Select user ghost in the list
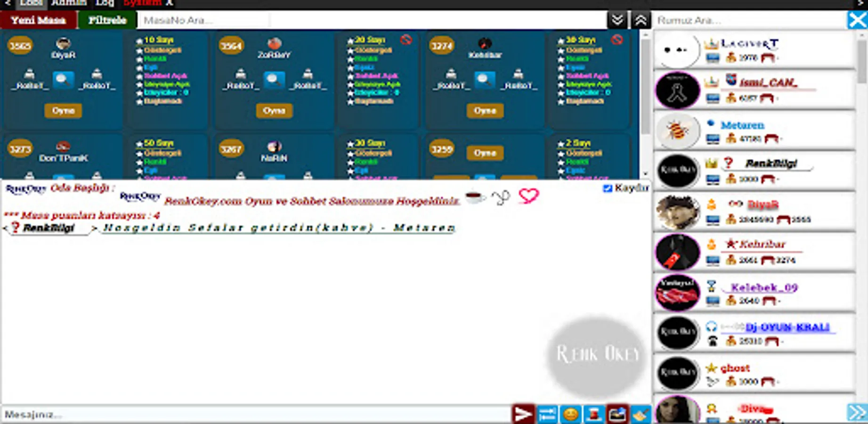868x424 pixels. click(755, 374)
